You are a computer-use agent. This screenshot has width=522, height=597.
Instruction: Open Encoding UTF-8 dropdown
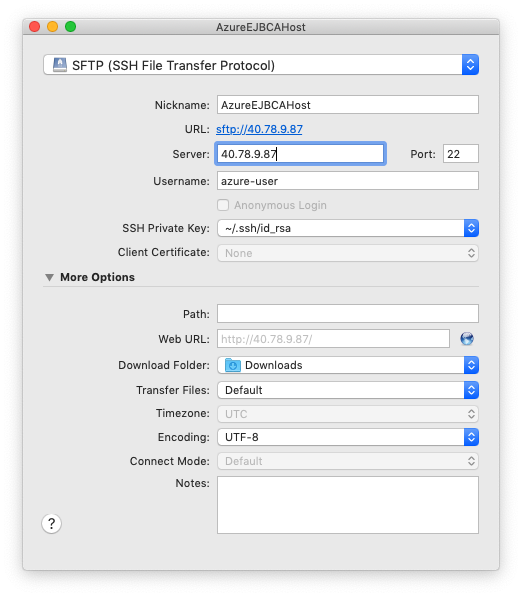pyautogui.click(x=348, y=437)
